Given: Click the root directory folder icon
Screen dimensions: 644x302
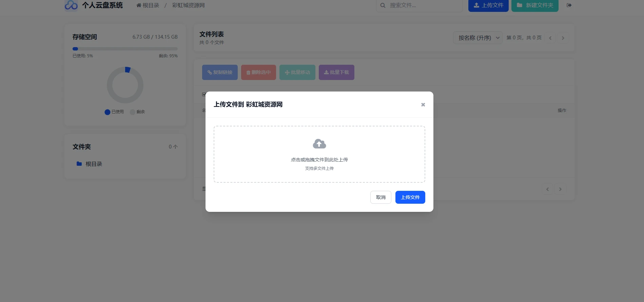Looking at the screenshot, I should coord(79,164).
